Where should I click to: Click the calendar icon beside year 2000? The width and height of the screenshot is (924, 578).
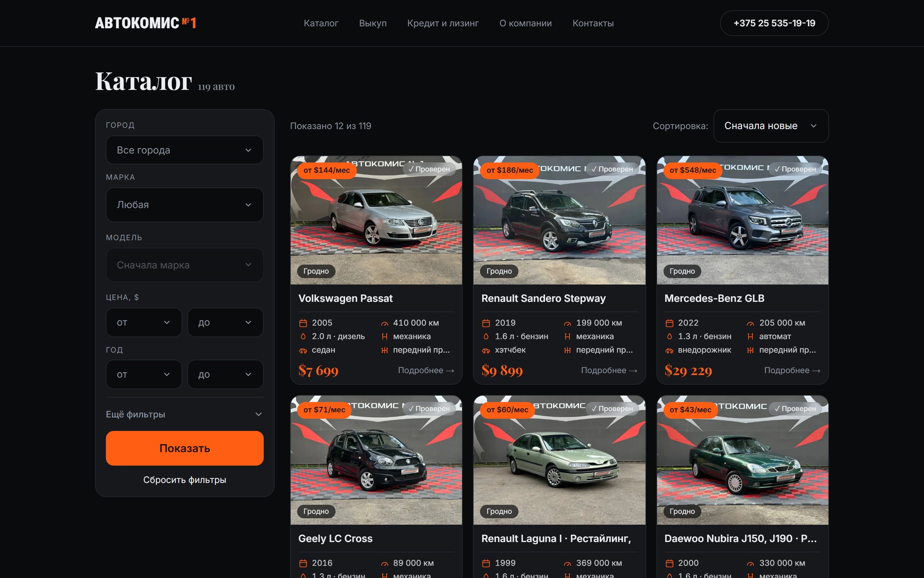click(669, 563)
